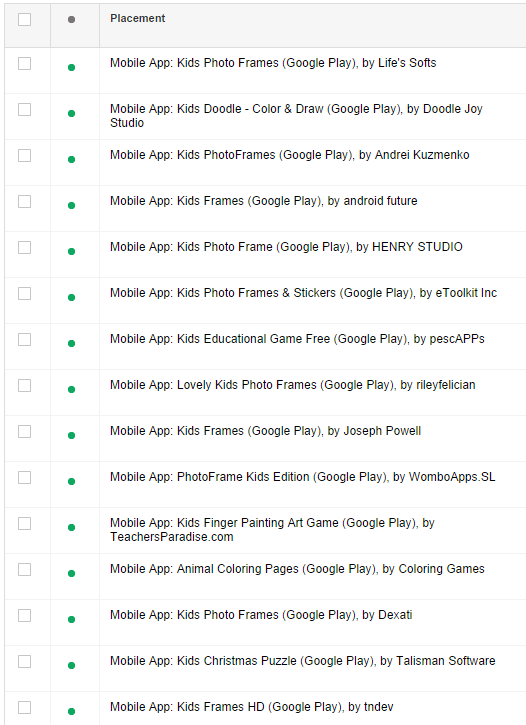Click the status dot for Andrei Kuzmenko placement

click(71, 160)
